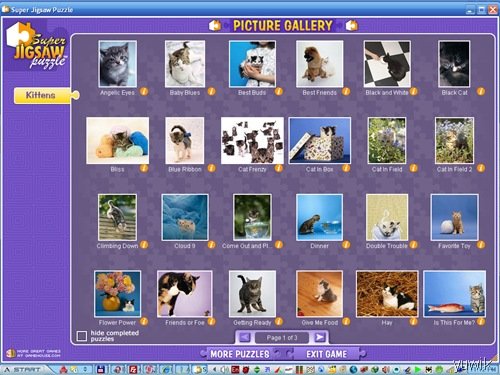Click the MORE PUZZLES button

(x=240, y=354)
